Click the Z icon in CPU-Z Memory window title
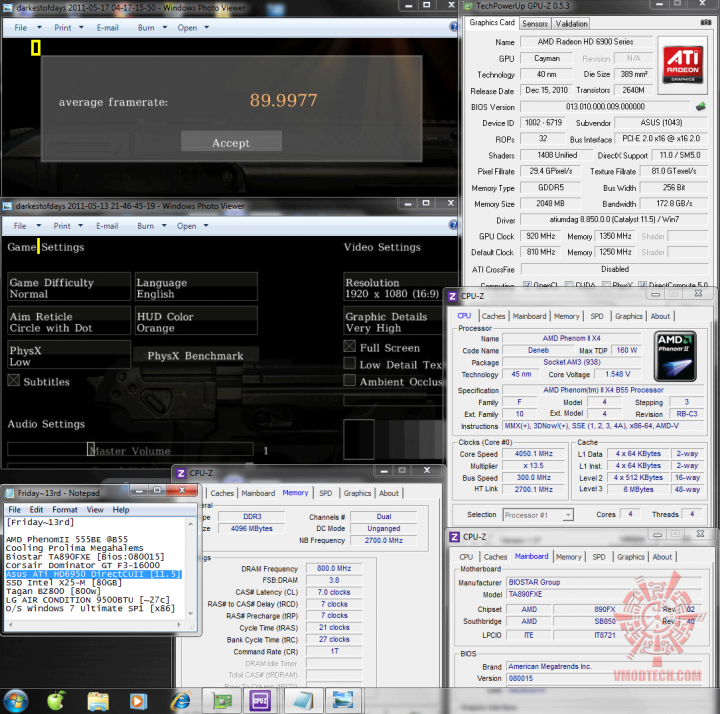The height and width of the screenshot is (714, 720). tap(181, 473)
